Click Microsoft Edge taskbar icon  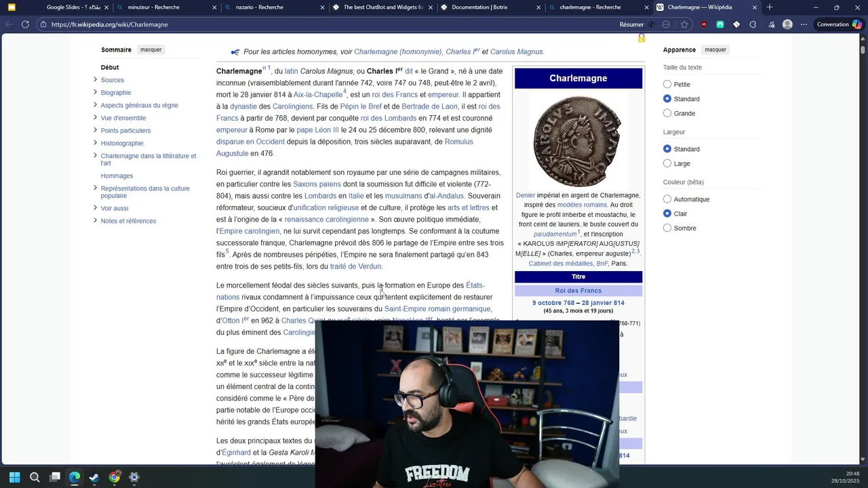click(75, 477)
